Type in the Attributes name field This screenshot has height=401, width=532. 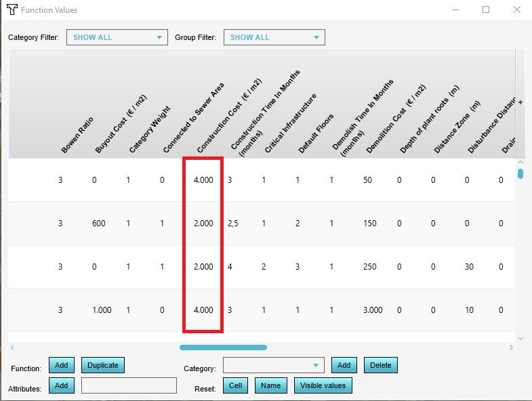point(129,385)
